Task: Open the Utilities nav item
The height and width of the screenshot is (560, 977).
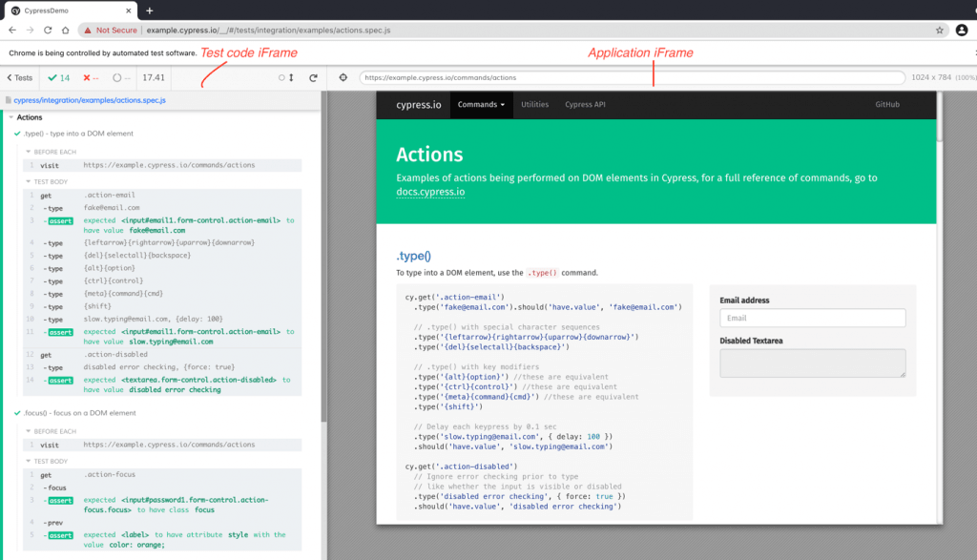Action: tap(534, 105)
